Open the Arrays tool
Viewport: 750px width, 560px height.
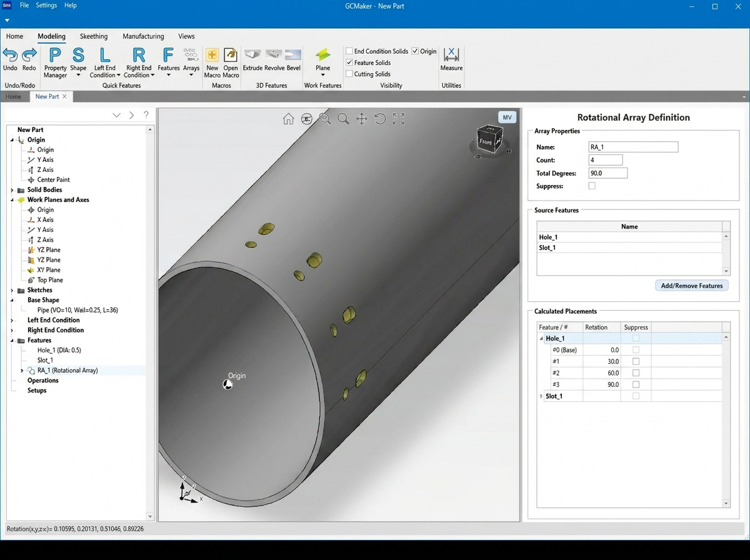(x=191, y=62)
